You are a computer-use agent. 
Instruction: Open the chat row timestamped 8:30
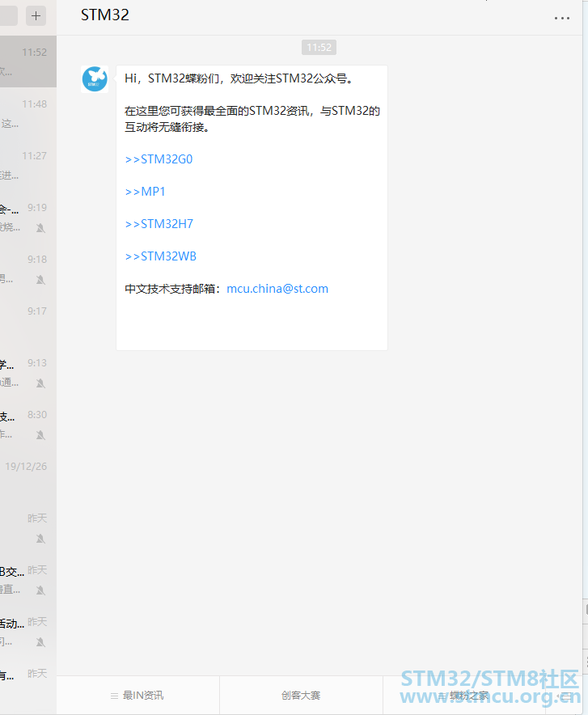pyautogui.click(x=28, y=424)
